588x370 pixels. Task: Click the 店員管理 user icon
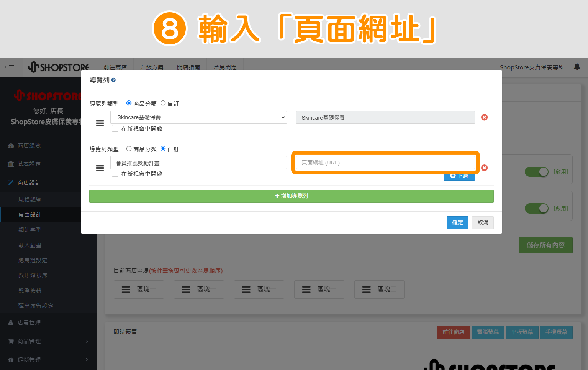(x=11, y=323)
